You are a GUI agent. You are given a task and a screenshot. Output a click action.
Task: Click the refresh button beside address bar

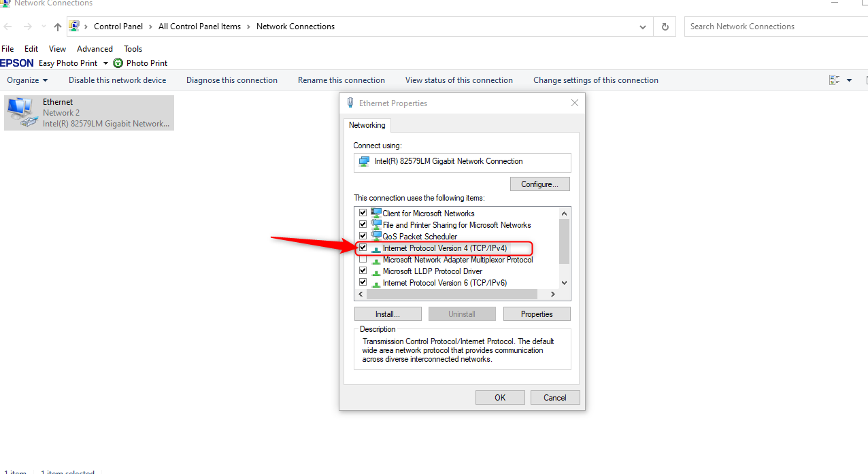tap(665, 27)
